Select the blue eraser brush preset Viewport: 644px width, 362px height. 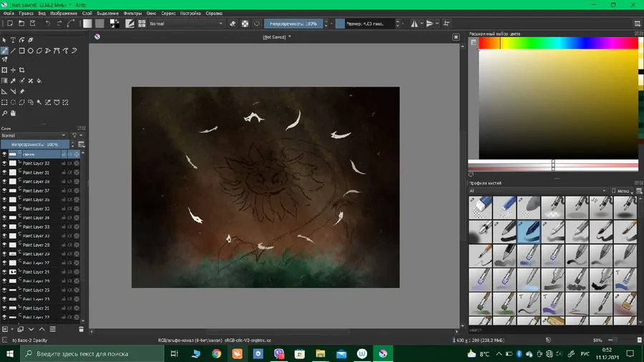480,207
